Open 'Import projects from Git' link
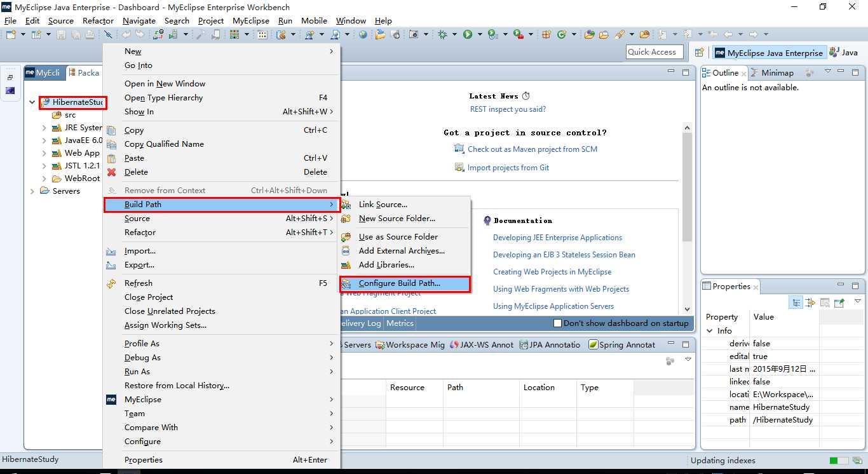Image resolution: width=868 pixels, height=474 pixels. tap(508, 168)
